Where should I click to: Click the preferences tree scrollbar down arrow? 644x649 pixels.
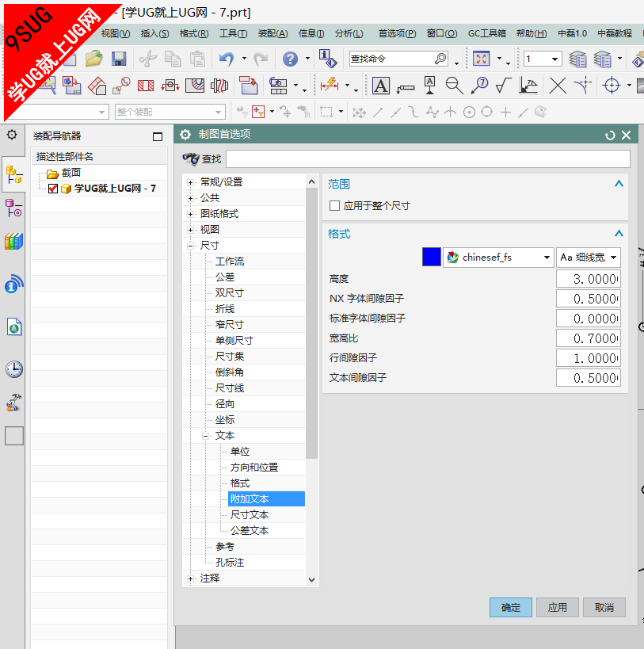coord(312,580)
